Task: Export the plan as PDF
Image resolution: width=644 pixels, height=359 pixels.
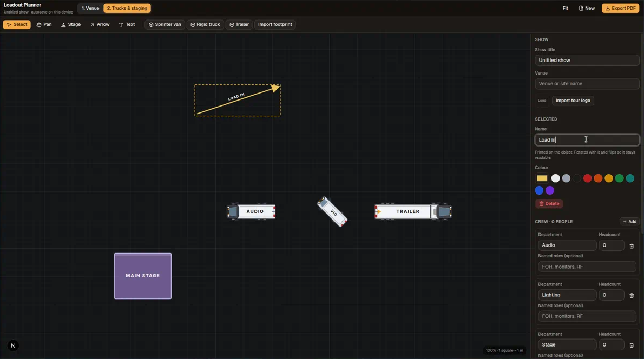Action: point(620,8)
